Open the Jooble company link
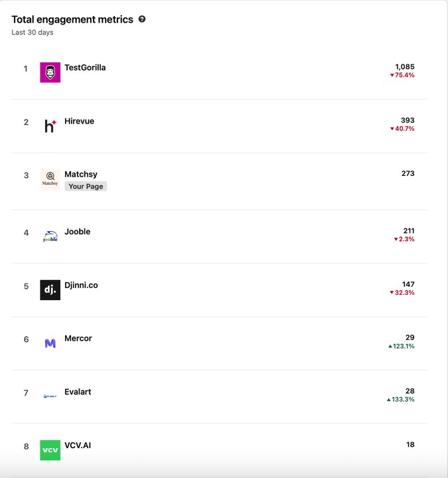Image resolution: width=448 pixels, height=478 pixels. pos(78,232)
